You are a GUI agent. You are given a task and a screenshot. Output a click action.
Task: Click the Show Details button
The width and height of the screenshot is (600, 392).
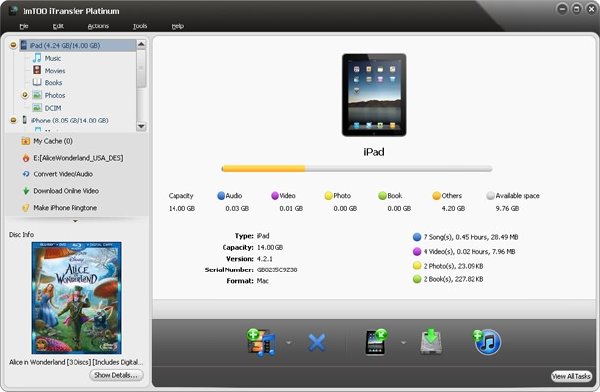[116, 375]
